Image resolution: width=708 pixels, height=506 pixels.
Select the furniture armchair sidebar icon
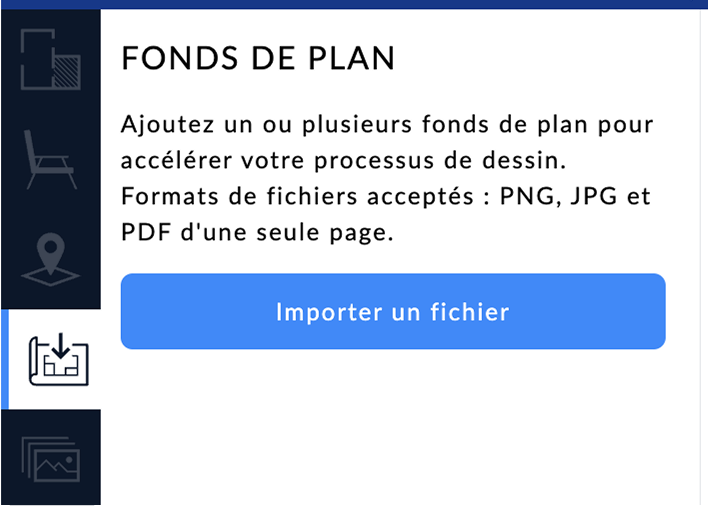50,158
